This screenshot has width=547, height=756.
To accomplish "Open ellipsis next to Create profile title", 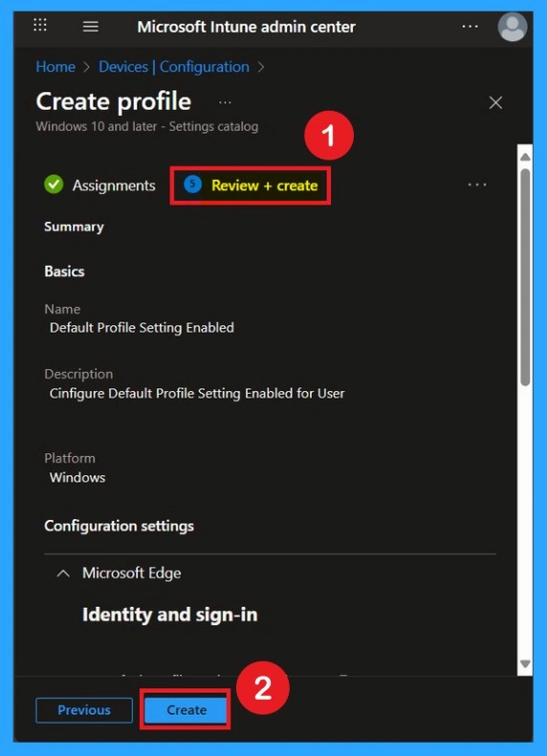I will point(225,102).
